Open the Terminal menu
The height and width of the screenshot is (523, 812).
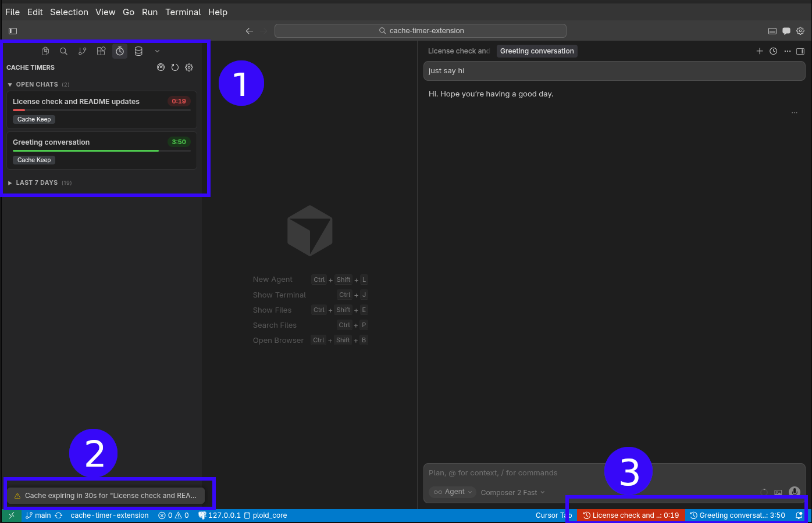(x=183, y=12)
